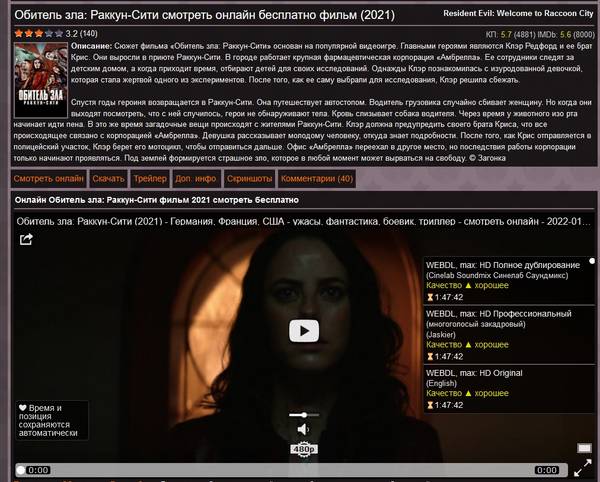Click the IMDb rating value 5.6
The width and height of the screenshot is (600, 482).
pyautogui.click(x=565, y=35)
